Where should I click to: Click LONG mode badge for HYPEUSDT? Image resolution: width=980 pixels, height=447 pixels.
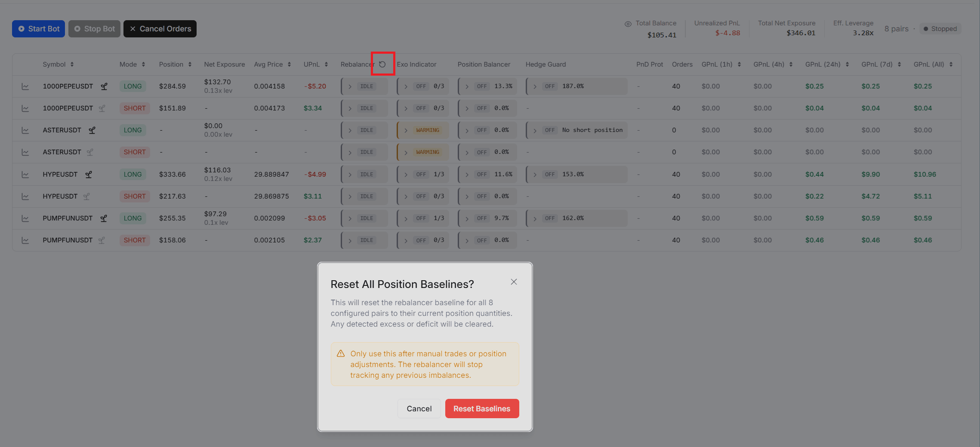click(133, 175)
